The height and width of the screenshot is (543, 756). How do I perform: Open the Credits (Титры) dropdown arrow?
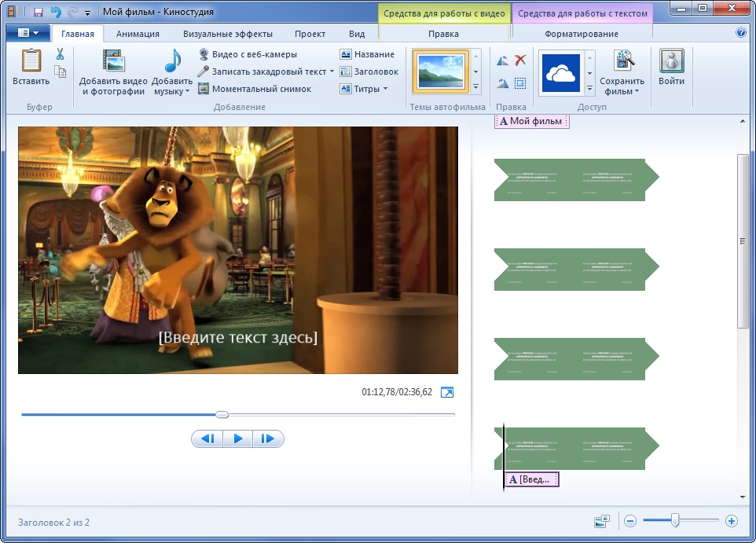385,89
